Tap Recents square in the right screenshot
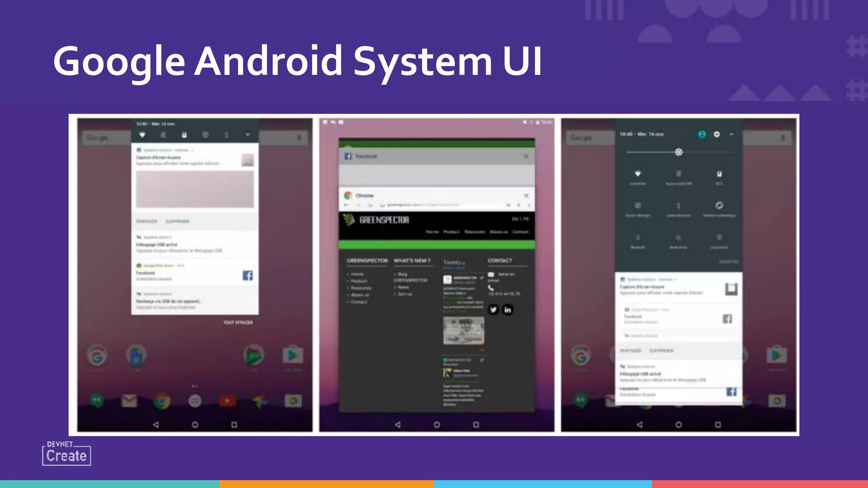This screenshot has width=868, height=488. point(718,424)
